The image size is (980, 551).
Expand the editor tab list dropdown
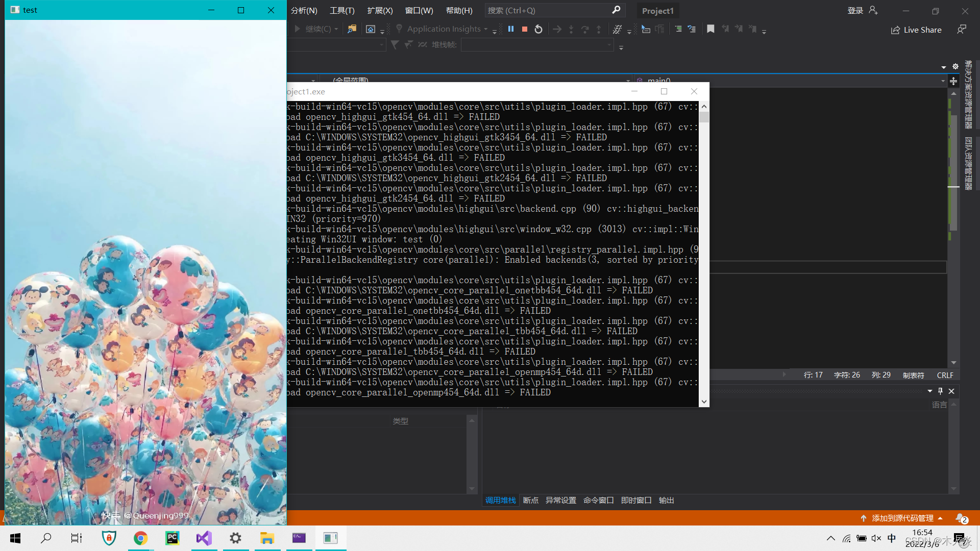coord(944,67)
